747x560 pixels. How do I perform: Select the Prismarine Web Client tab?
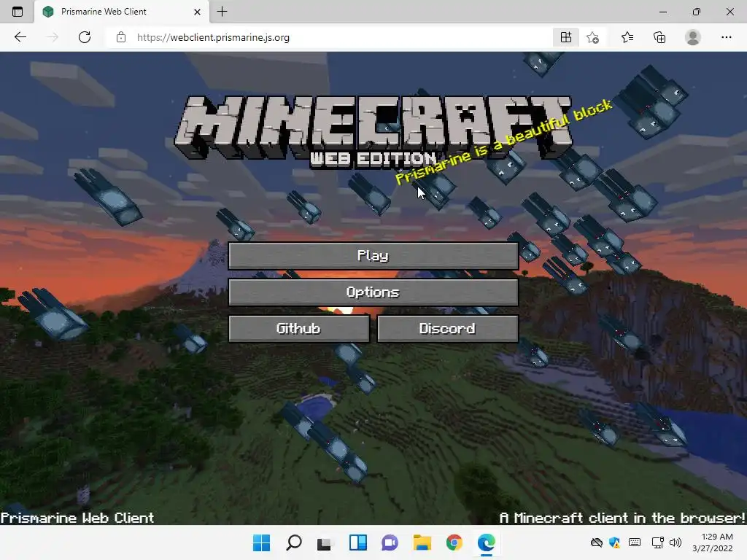coord(121,12)
